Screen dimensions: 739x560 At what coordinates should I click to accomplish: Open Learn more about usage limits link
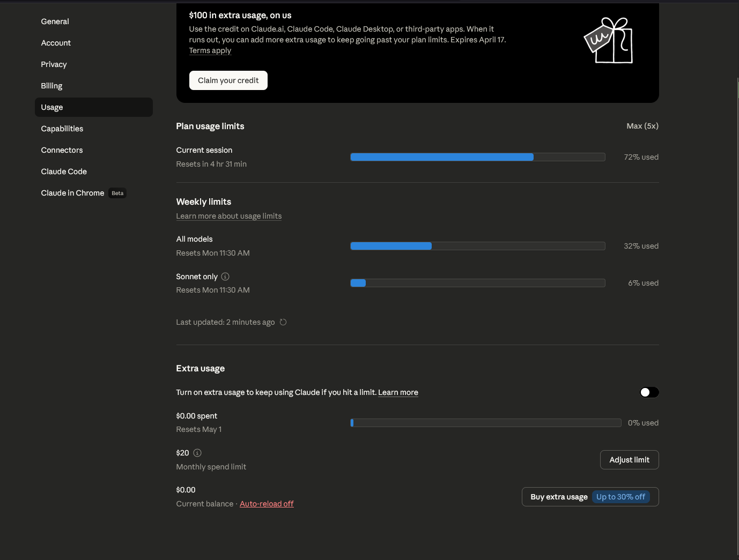229,216
